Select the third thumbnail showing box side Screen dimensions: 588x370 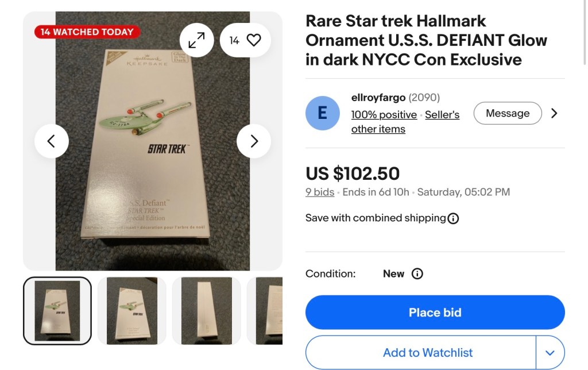coord(207,311)
